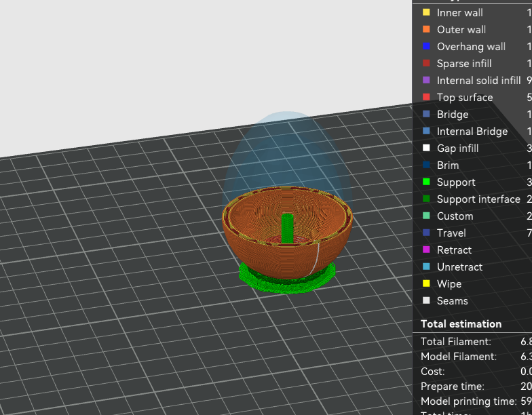Click the Outer wall color swatch
The width and height of the screenshot is (532, 415).
coord(426,30)
